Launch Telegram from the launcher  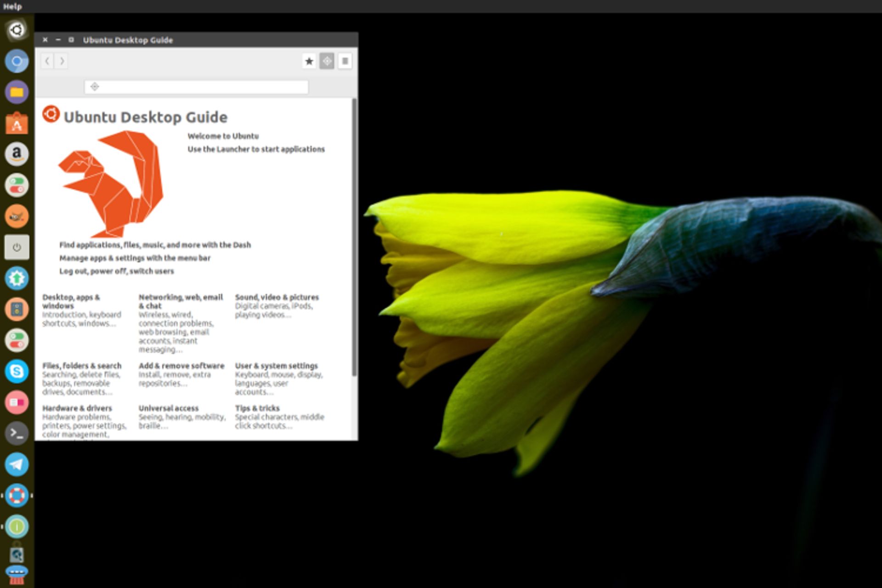(17, 464)
